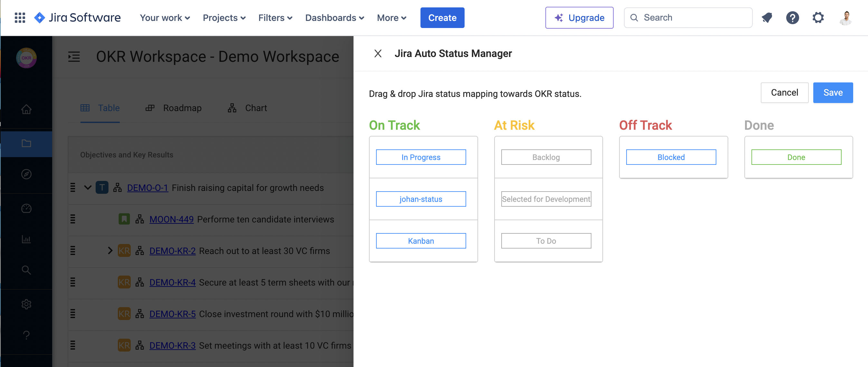The height and width of the screenshot is (367, 868).
Task: Click the user profile avatar
Action: point(845,17)
